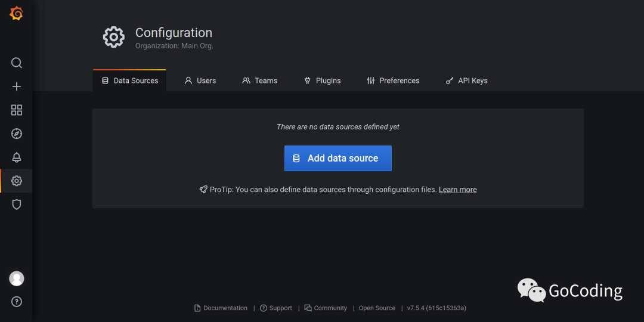
Task: Click the Grafana logo home icon
Action: 17,14
